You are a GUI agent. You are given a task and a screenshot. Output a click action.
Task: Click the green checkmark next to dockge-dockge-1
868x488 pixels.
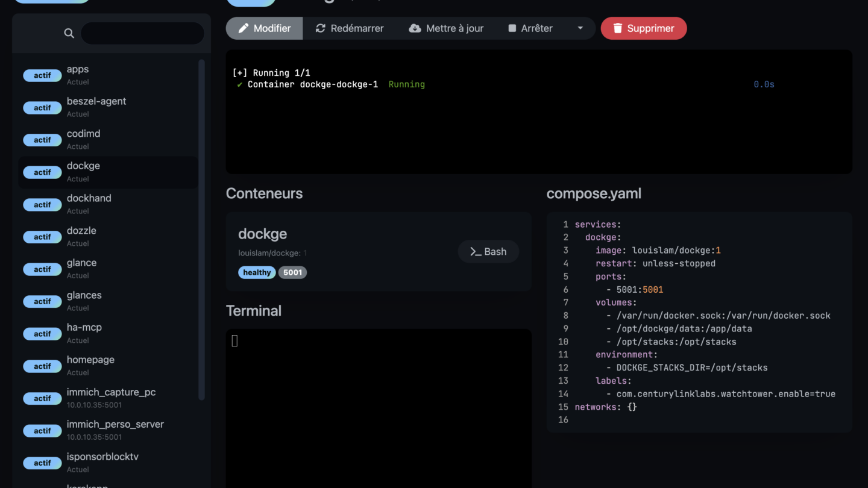pos(240,84)
